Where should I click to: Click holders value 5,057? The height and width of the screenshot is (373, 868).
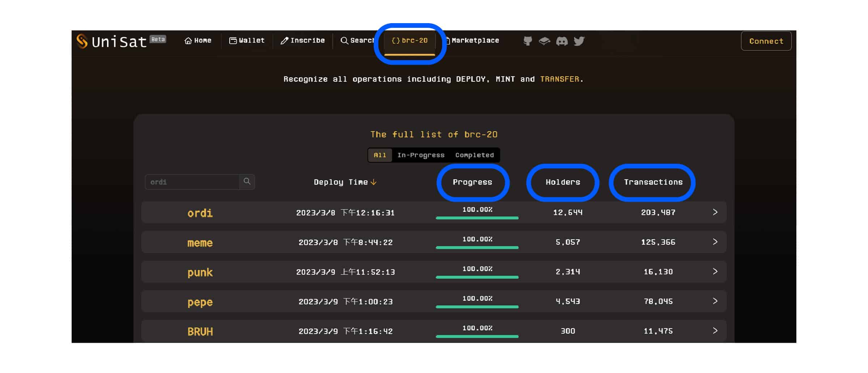[x=568, y=242]
